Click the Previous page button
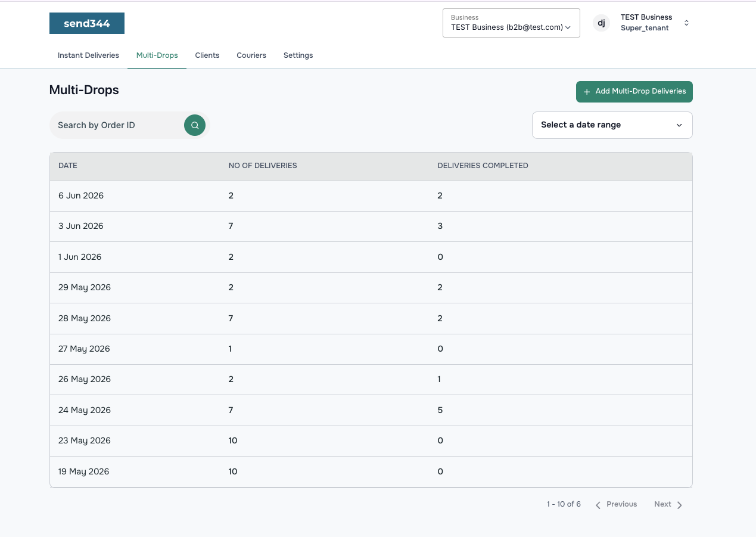This screenshot has width=756, height=537. pos(617,504)
